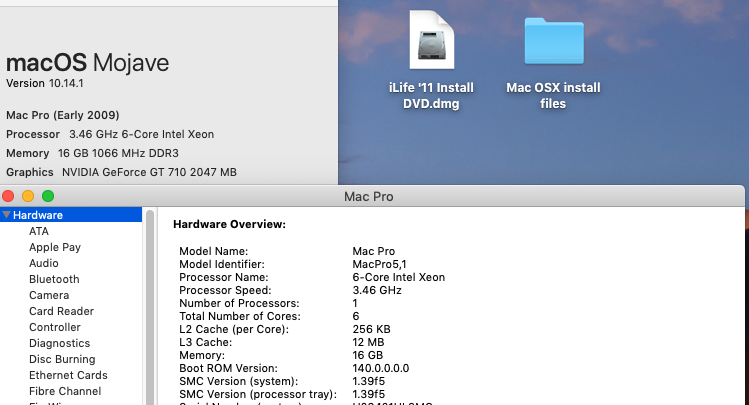Select Card Reader in the sidebar
Image resolution: width=749 pixels, height=405 pixels.
pyautogui.click(x=61, y=311)
